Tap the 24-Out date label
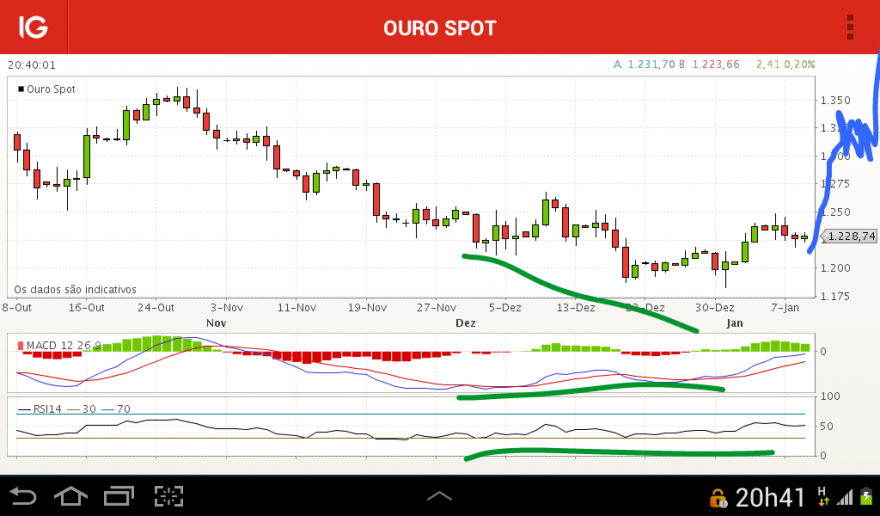Viewport: 880px width, 516px height. (x=155, y=307)
